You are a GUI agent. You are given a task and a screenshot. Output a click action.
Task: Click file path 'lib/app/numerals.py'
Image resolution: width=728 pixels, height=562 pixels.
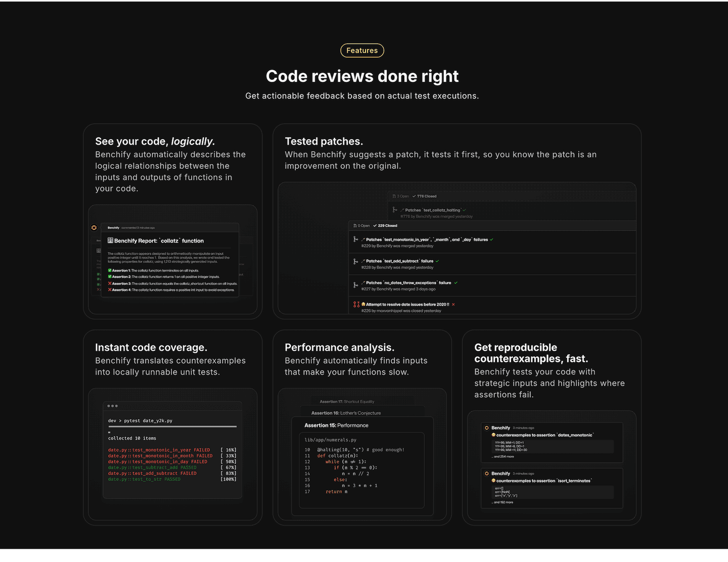pyautogui.click(x=331, y=440)
